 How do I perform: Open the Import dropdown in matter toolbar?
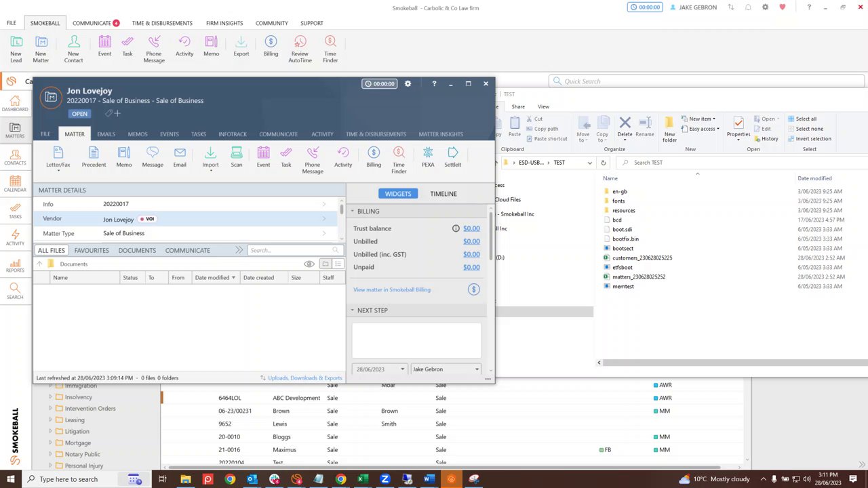tap(210, 158)
